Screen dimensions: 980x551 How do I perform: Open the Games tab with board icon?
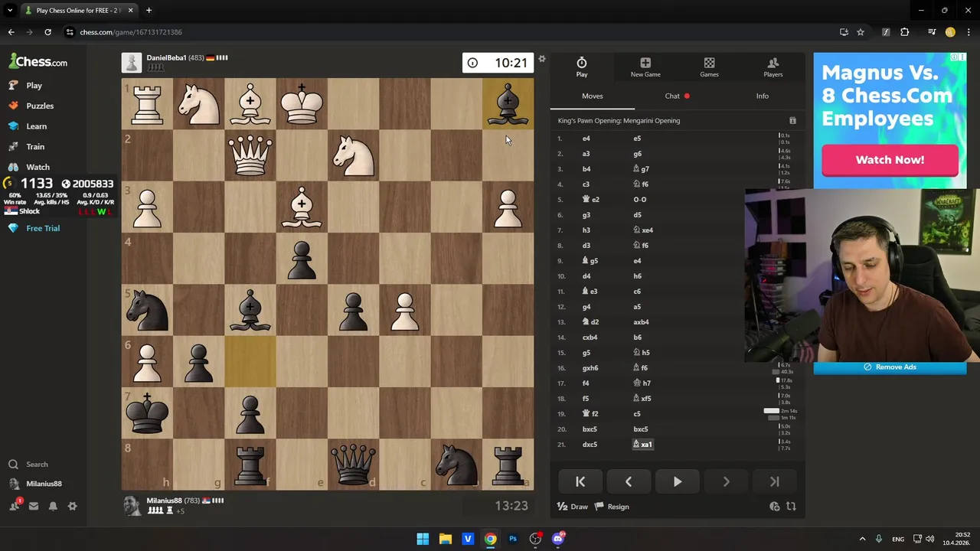[709, 67]
